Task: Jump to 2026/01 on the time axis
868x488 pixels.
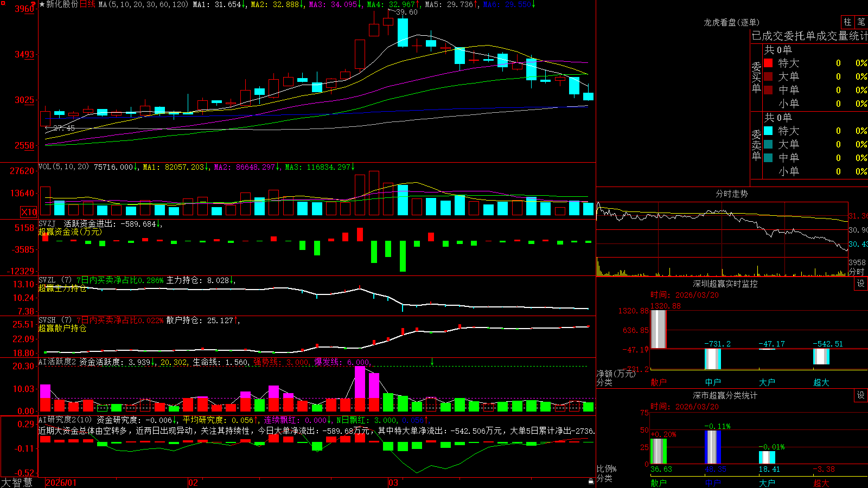Action: (x=61, y=483)
